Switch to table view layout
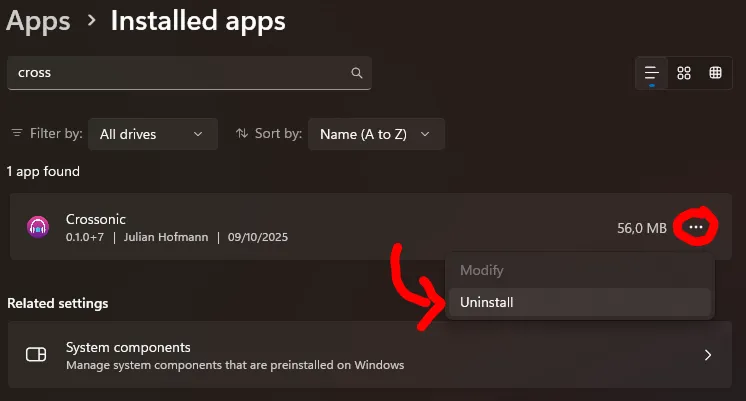746x401 pixels. pos(716,73)
